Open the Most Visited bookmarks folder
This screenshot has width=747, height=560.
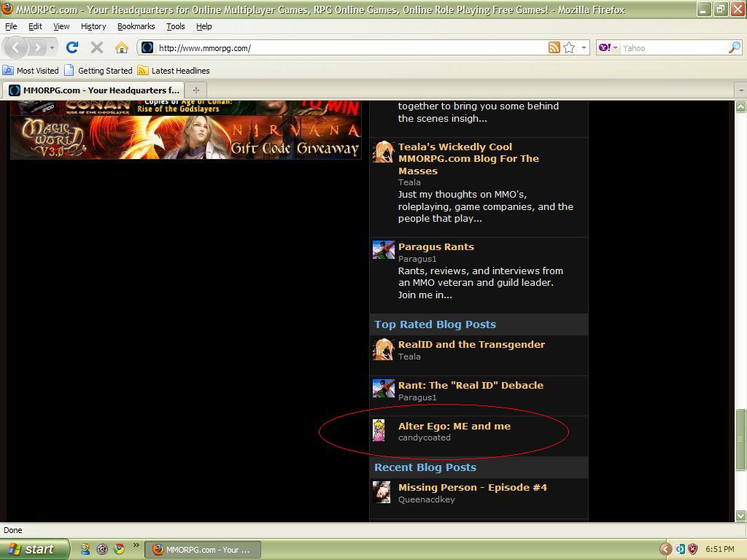[31, 71]
